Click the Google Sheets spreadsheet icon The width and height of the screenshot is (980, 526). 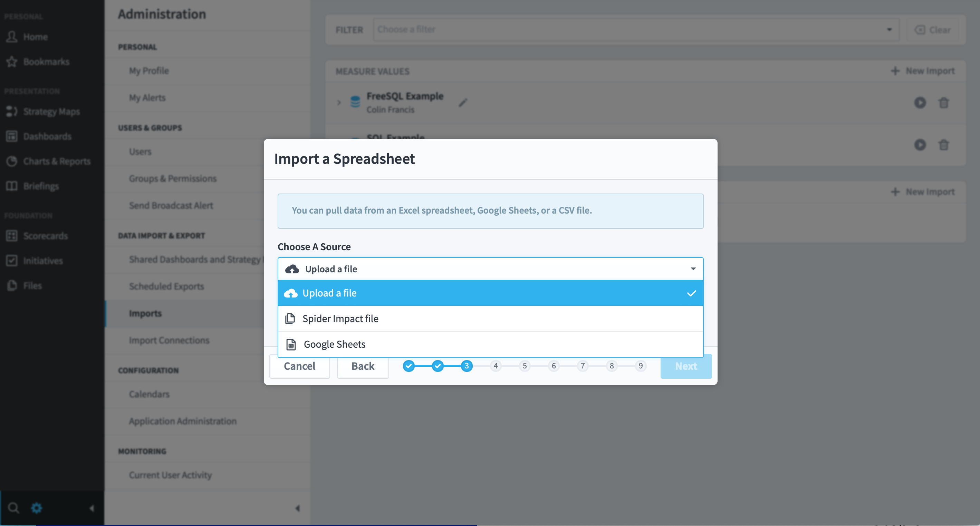(291, 344)
